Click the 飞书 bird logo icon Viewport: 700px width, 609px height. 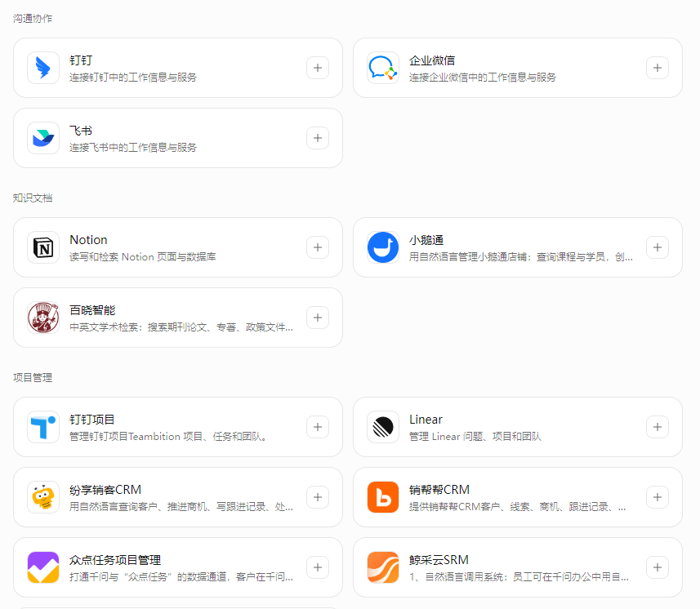[43, 138]
